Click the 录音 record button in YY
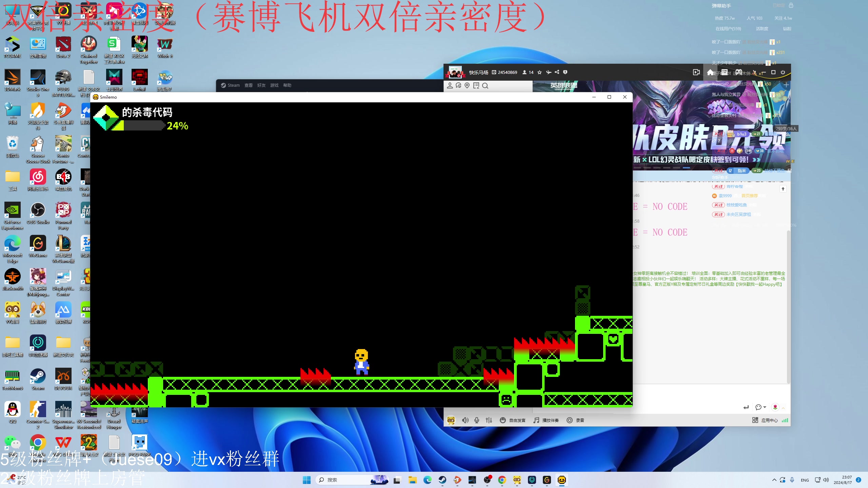 [575, 420]
